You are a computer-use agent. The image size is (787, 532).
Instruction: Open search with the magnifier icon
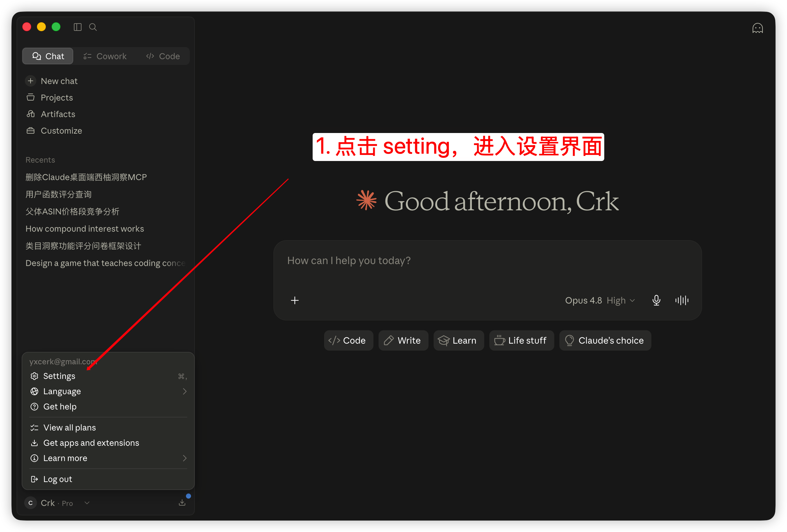[93, 27]
